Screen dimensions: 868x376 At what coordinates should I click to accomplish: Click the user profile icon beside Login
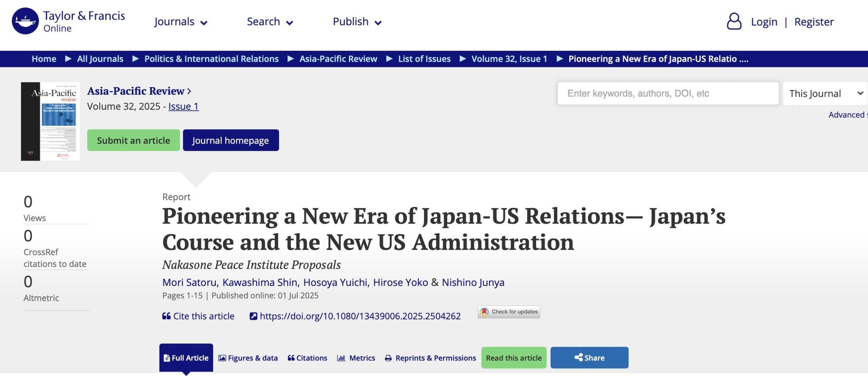coord(734,21)
